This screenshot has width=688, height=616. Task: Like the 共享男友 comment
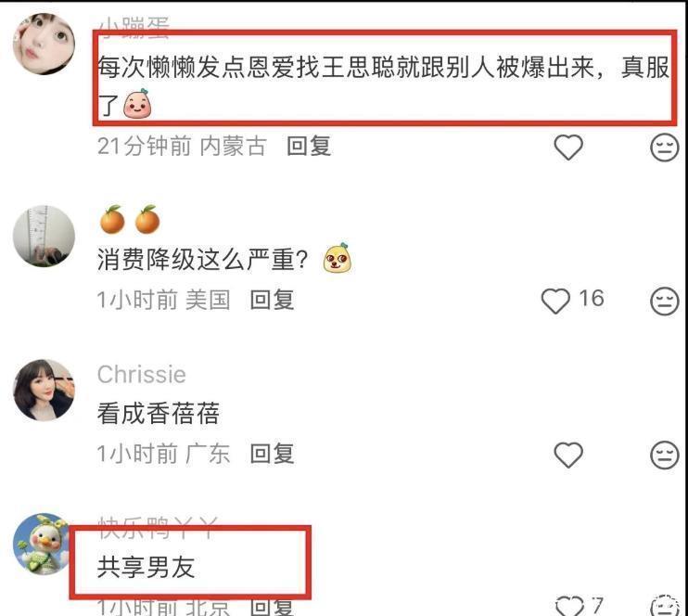[x=569, y=606]
